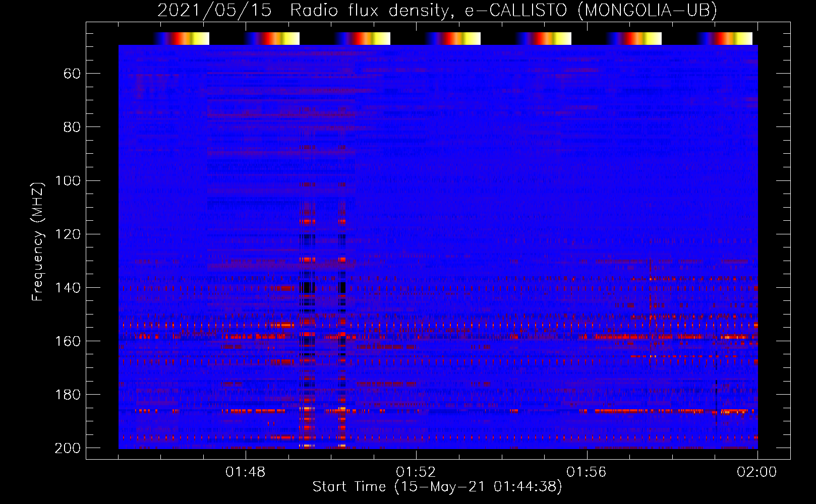Viewport: 816px width, 504px height.
Task: Click the 01:52 time tick label
Action: pos(416,472)
